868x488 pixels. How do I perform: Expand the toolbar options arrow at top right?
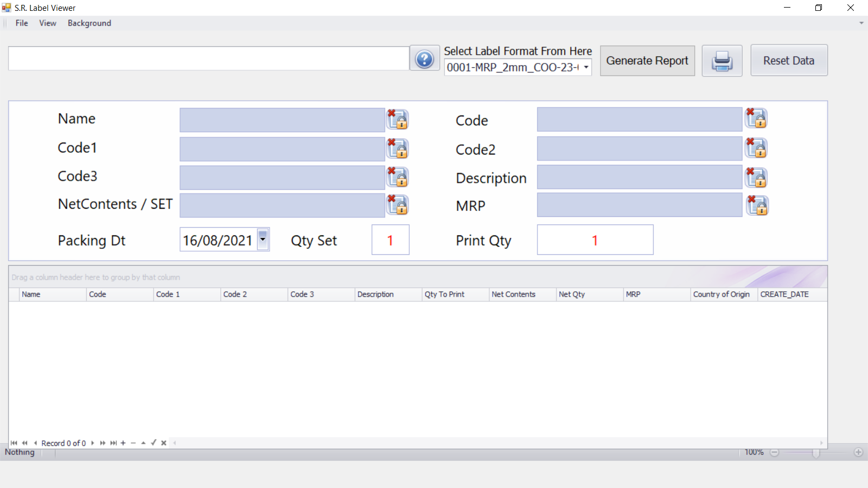(861, 23)
